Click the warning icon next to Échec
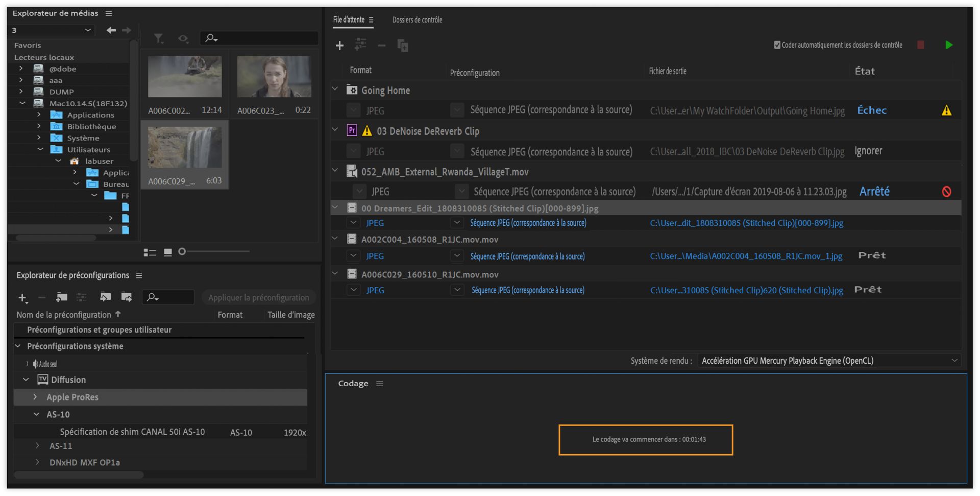Image resolution: width=980 pixels, height=496 pixels. pos(946,110)
